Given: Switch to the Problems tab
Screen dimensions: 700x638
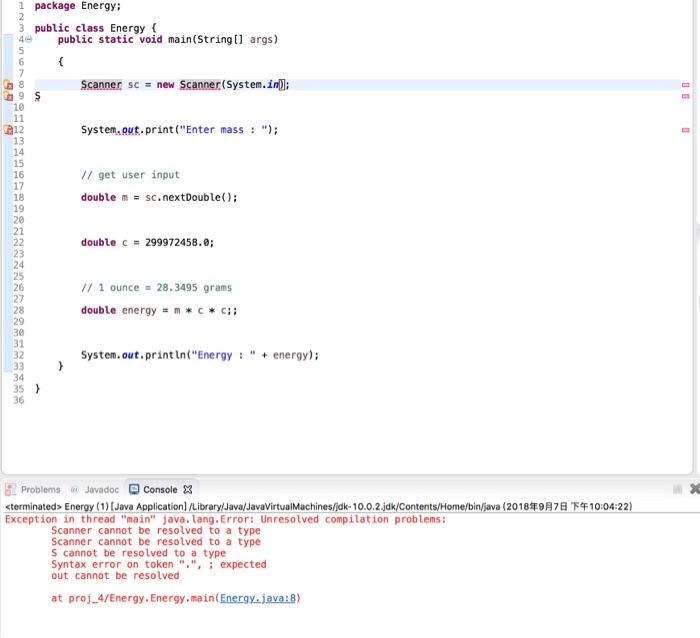Looking at the screenshot, I should (33, 490).
